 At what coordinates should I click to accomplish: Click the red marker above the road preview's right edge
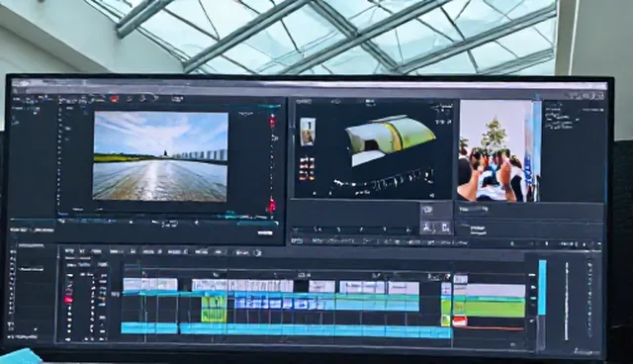[273, 121]
